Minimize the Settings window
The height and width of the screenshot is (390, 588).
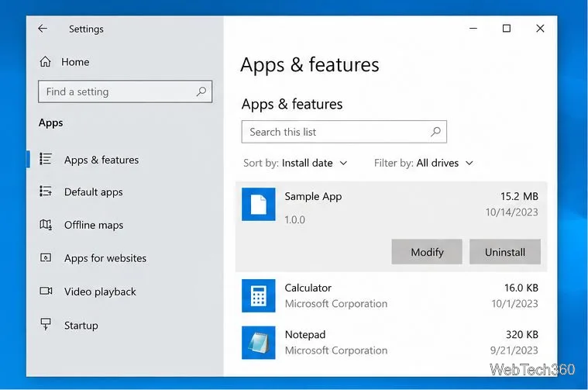[473, 29]
